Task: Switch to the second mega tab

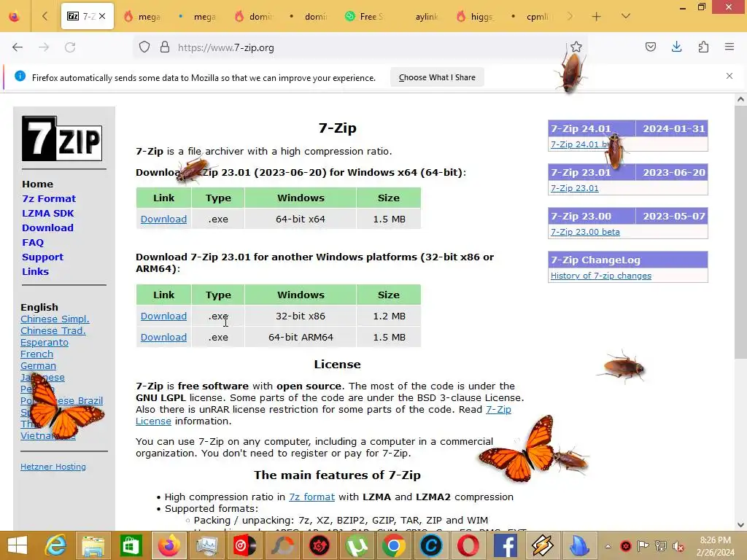Action: point(198,17)
